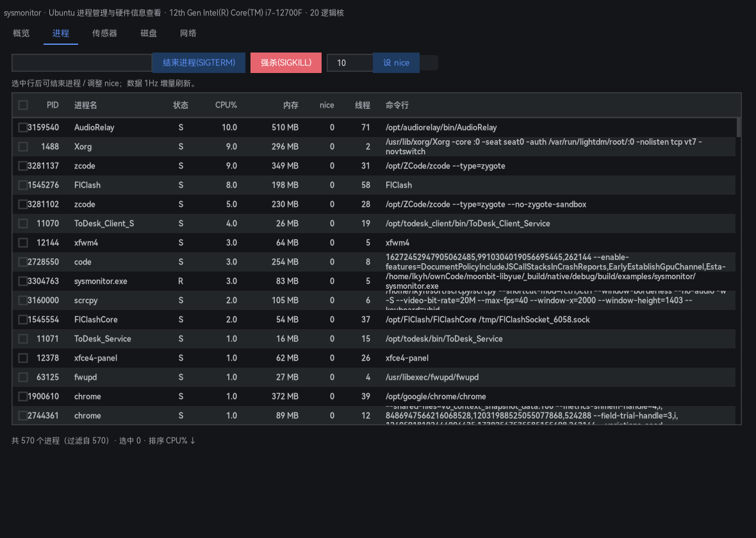
Task: Select the FlClashCore row checkbox
Action: click(x=22, y=320)
